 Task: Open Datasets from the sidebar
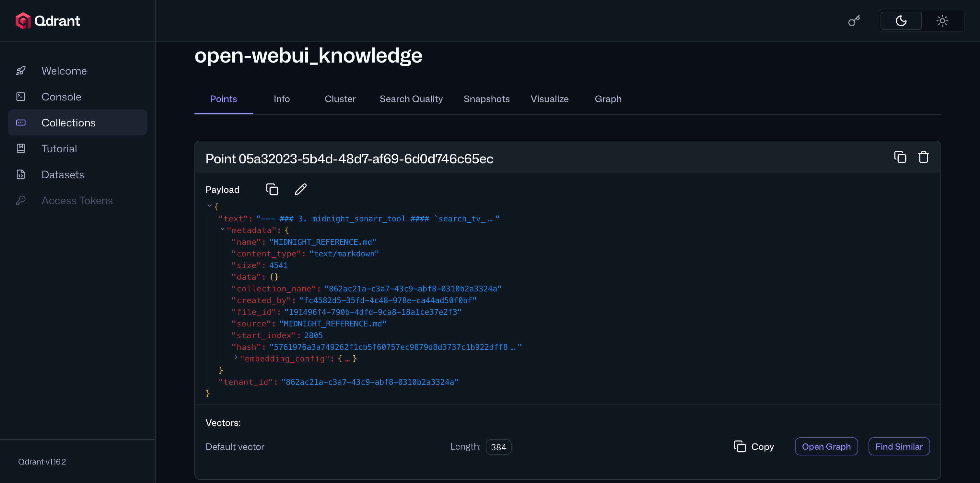coord(63,174)
